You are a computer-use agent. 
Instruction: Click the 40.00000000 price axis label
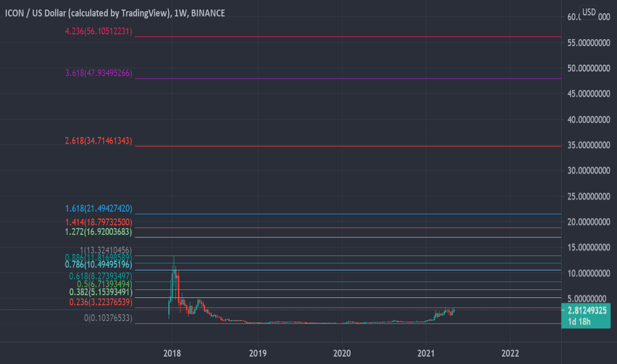(x=589, y=120)
